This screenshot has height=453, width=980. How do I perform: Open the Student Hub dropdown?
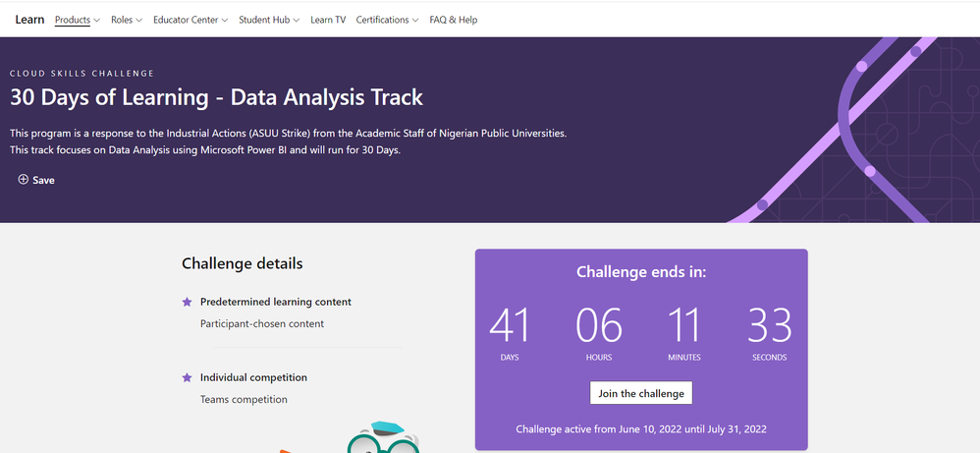click(269, 20)
